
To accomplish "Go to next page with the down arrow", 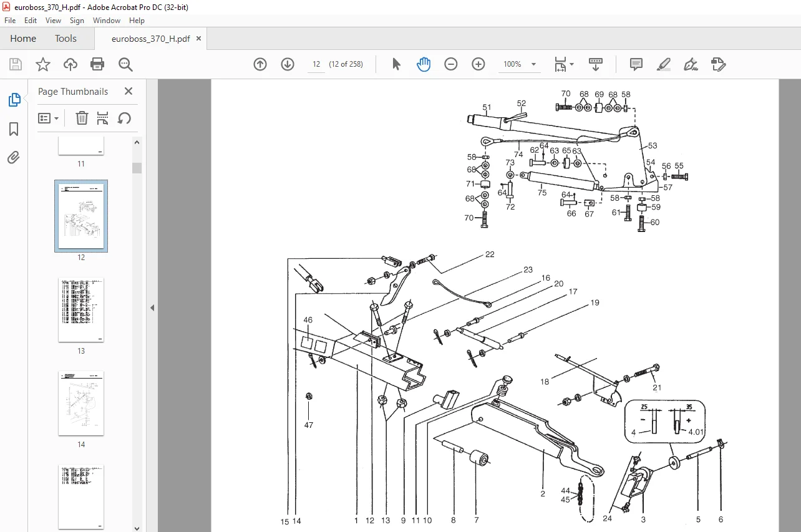I will (x=288, y=64).
